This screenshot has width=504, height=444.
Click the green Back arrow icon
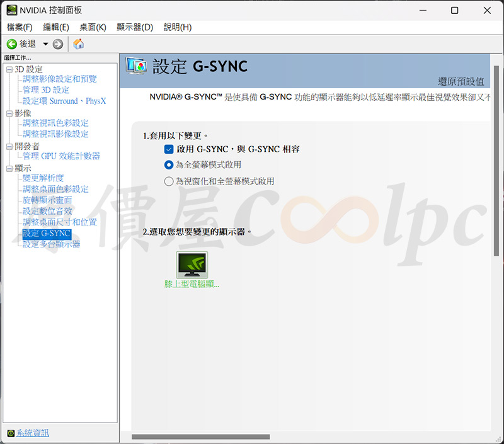pos(12,44)
